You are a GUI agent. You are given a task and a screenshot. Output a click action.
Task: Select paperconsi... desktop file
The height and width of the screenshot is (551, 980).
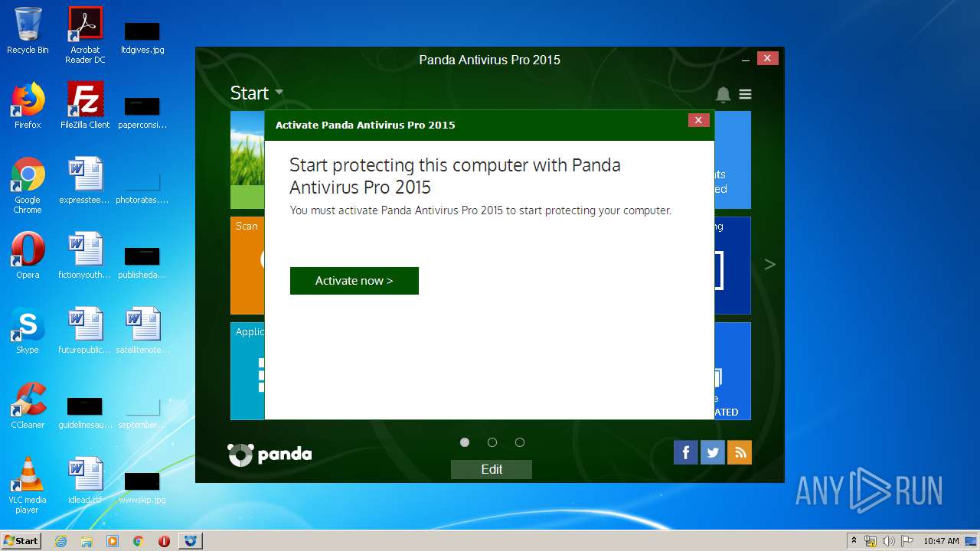click(x=142, y=112)
